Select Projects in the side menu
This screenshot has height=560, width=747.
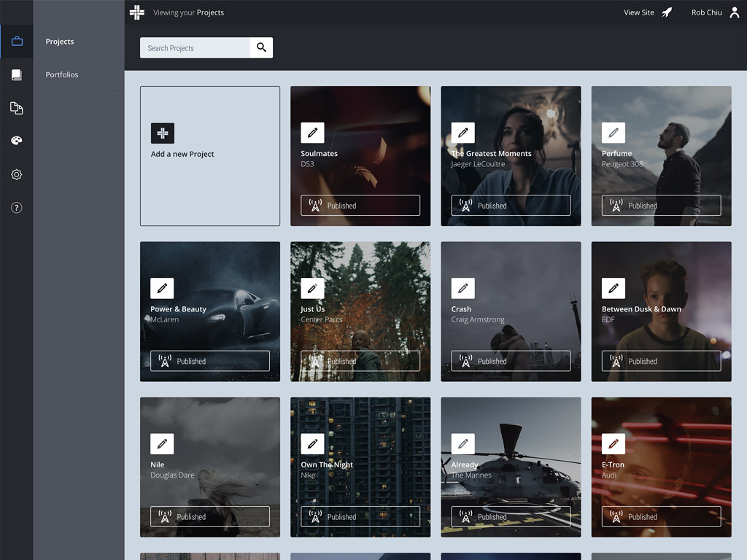click(60, 42)
